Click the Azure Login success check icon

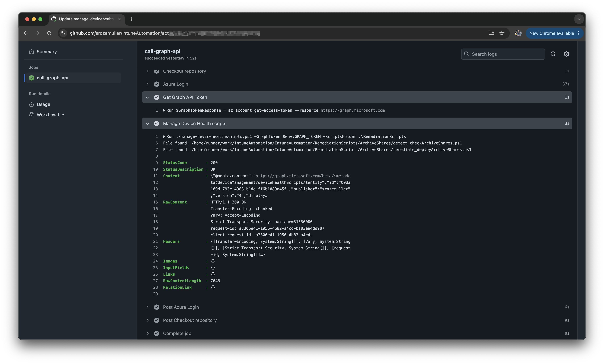[x=156, y=84]
